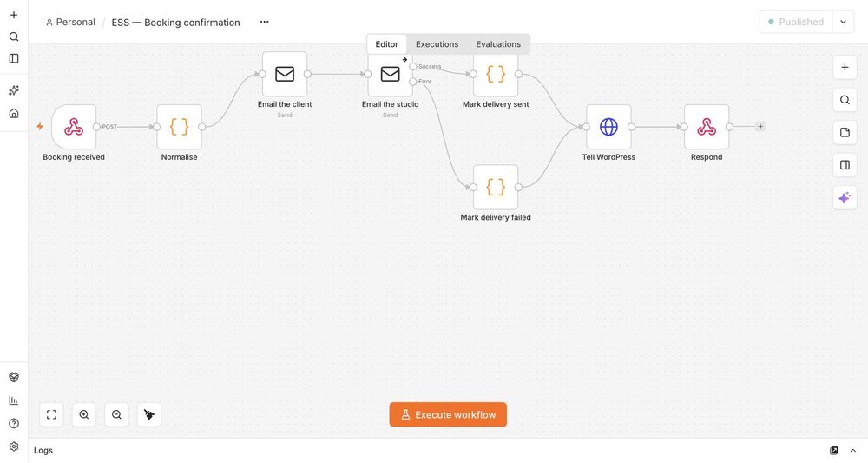Select the Booking received webhook node
The height and width of the screenshot is (463, 868).
tap(74, 127)
